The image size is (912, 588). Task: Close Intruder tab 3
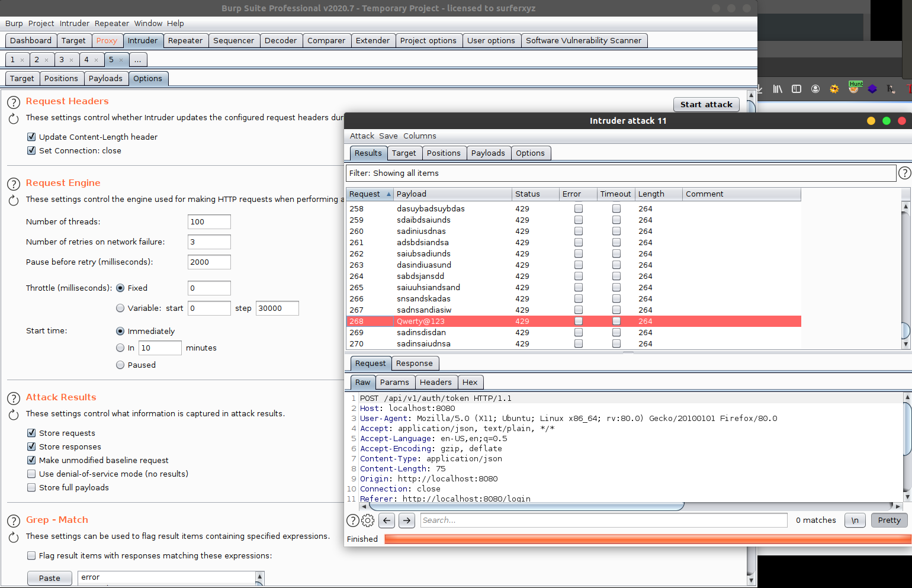[72, 60]
